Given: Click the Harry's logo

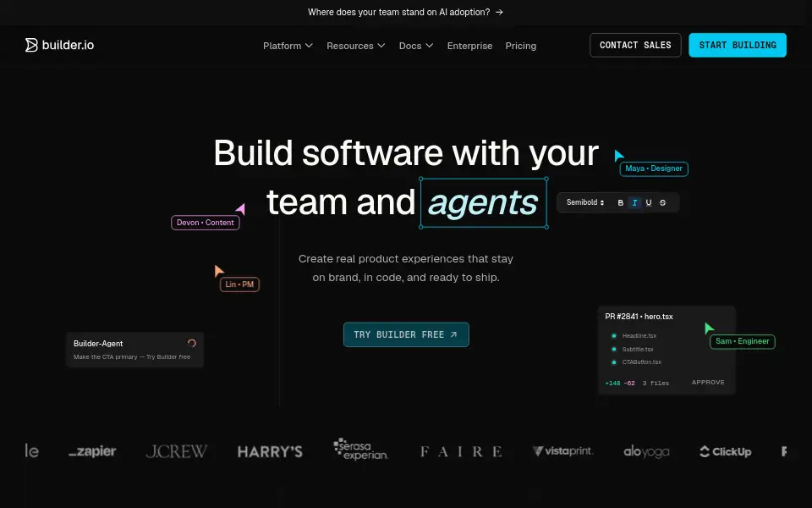Looking at the screenshot, I should click(270, 451).
